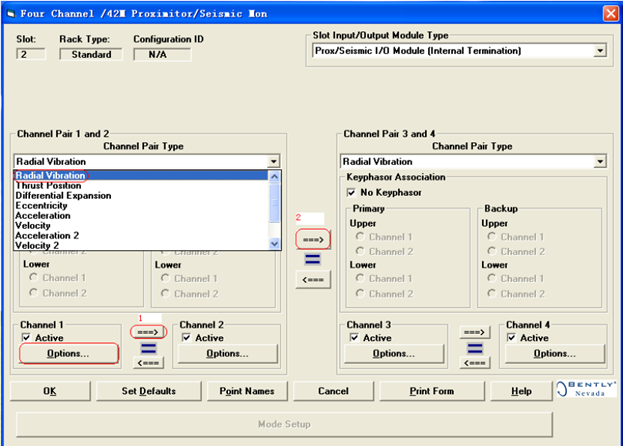Choose Eccentricity in the channel type list
Image resolution: width=623 pixels, height=446 pixels.
coord(43,205)
